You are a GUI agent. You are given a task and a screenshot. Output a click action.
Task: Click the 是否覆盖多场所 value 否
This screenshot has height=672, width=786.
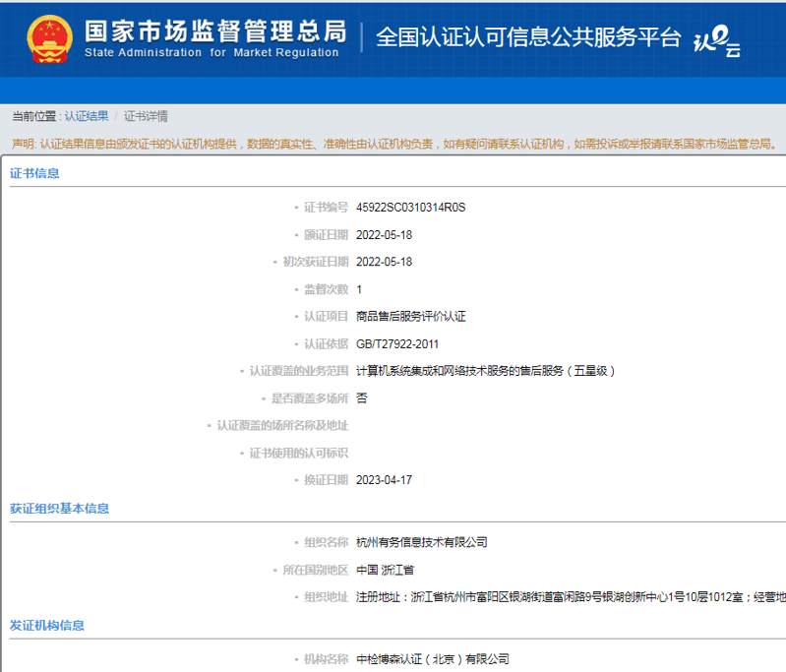361,398
